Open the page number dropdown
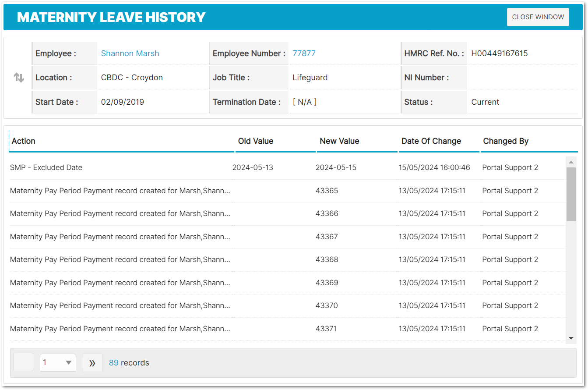This screenshot has width=588, height=390. [58, 363]
